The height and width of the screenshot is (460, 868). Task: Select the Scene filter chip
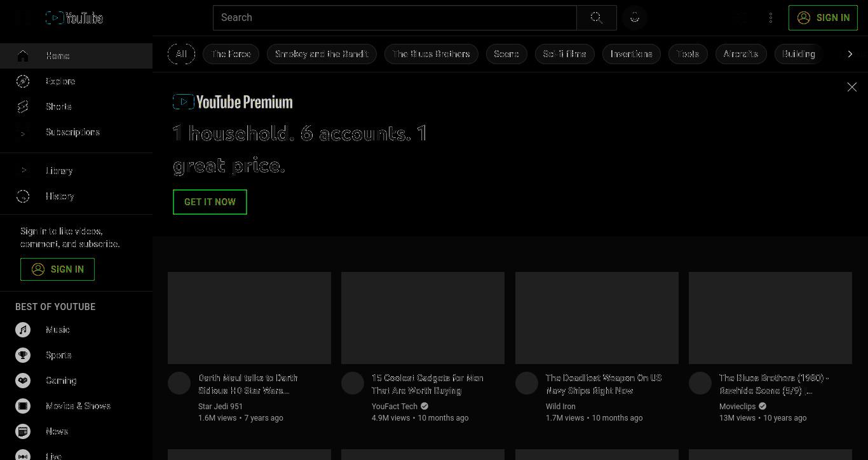(506, 54)
